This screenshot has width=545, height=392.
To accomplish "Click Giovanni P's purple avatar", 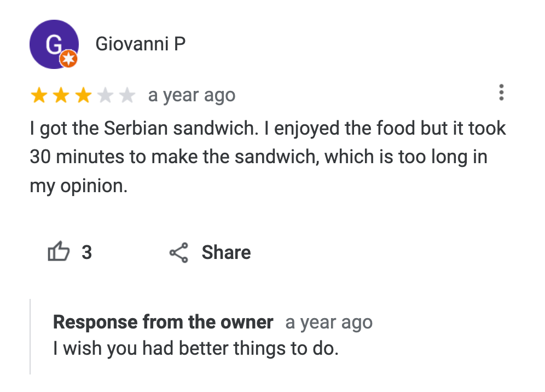I will pos(54,44).
